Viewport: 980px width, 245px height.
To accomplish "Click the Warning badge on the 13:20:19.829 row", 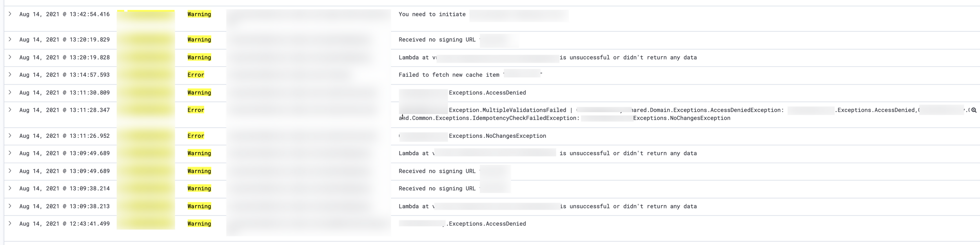I will [x=199, y=40].
